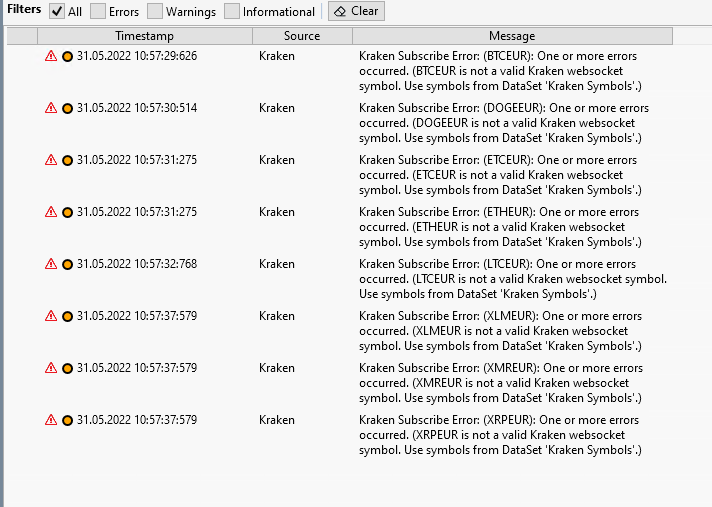The height and width of the screenshot is (507, 712).
Task: Select the timestamp 10:57:32:768 entry
Action: [x=137, y=264]
